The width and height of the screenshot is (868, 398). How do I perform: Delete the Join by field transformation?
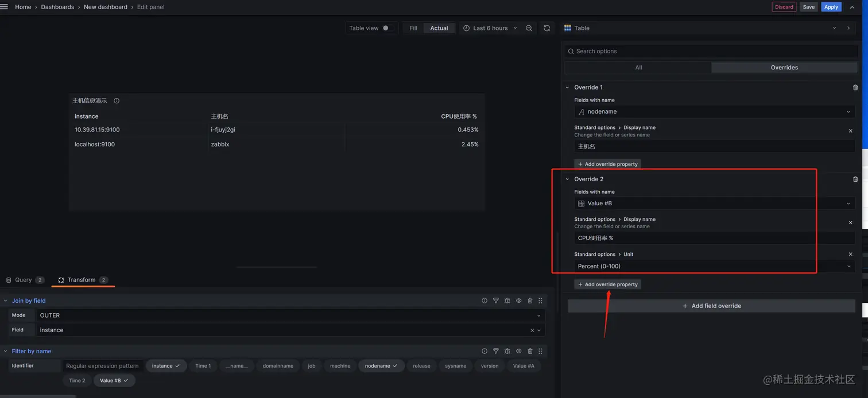click(x=530, y=301)
